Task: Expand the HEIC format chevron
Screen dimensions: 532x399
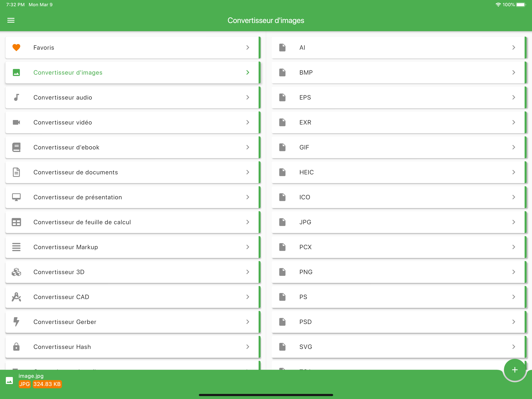Action: (514, 172)
